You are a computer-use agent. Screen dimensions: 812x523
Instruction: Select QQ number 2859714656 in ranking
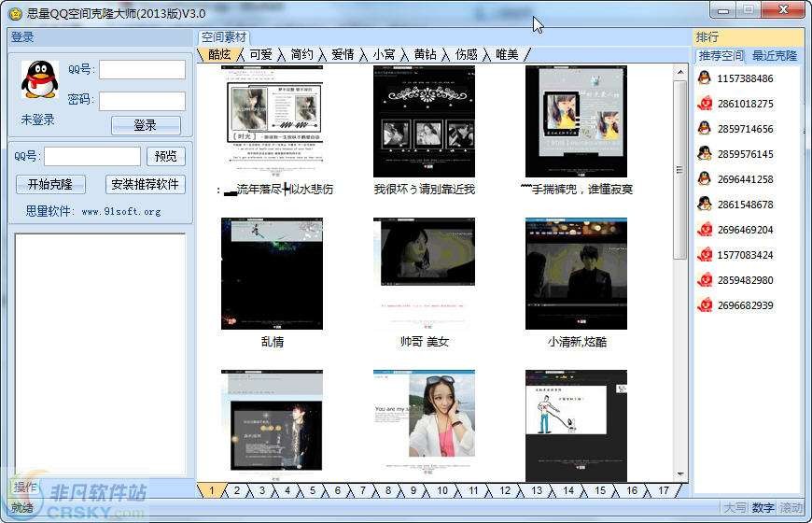point(745,129)
